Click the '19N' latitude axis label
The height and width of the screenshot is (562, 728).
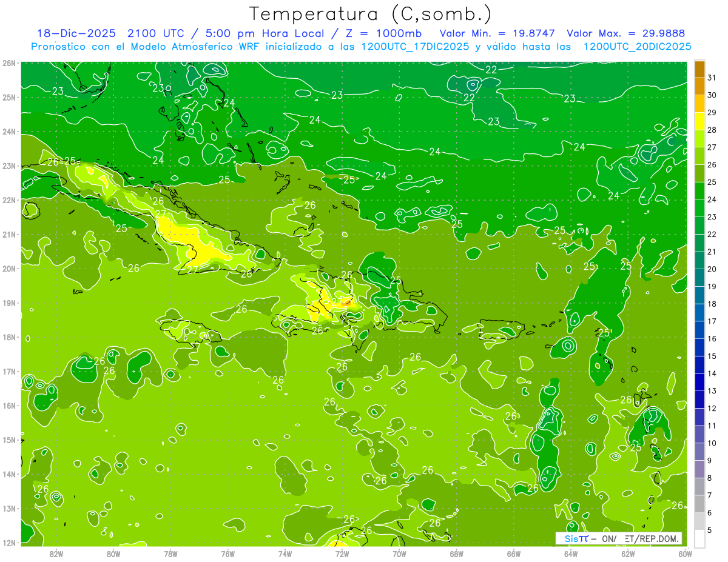(x=9, y=303)
